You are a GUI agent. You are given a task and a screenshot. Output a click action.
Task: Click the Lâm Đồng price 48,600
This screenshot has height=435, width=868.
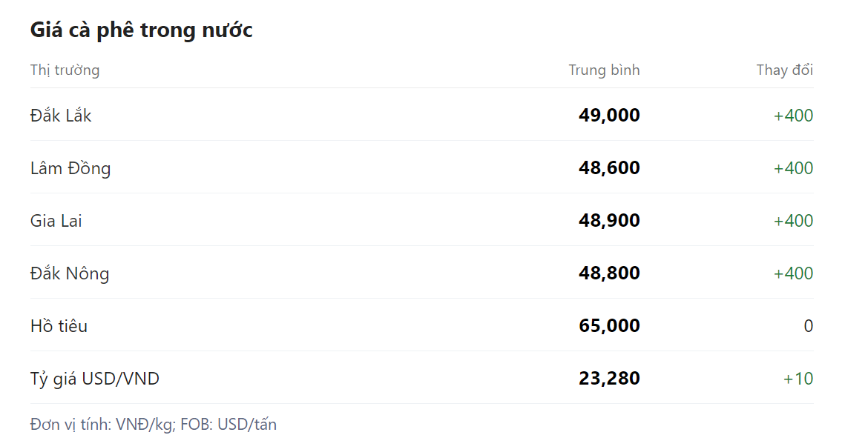[x=609, y=168]
